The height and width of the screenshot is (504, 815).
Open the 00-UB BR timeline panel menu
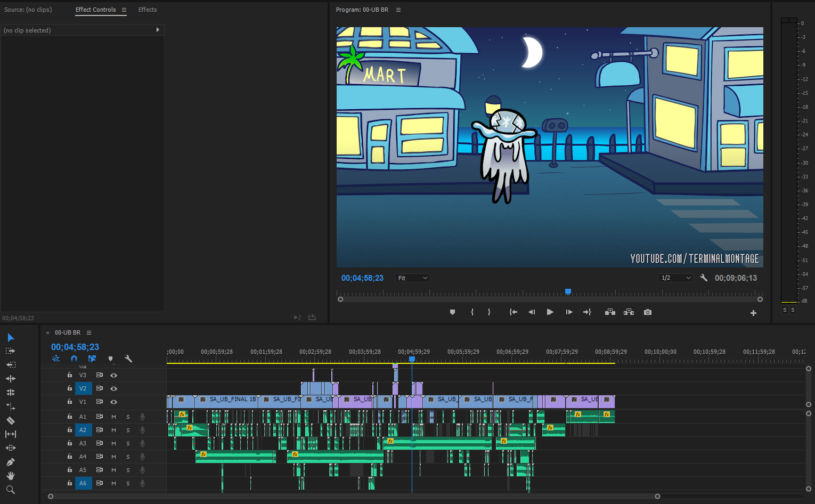point(89,333)
